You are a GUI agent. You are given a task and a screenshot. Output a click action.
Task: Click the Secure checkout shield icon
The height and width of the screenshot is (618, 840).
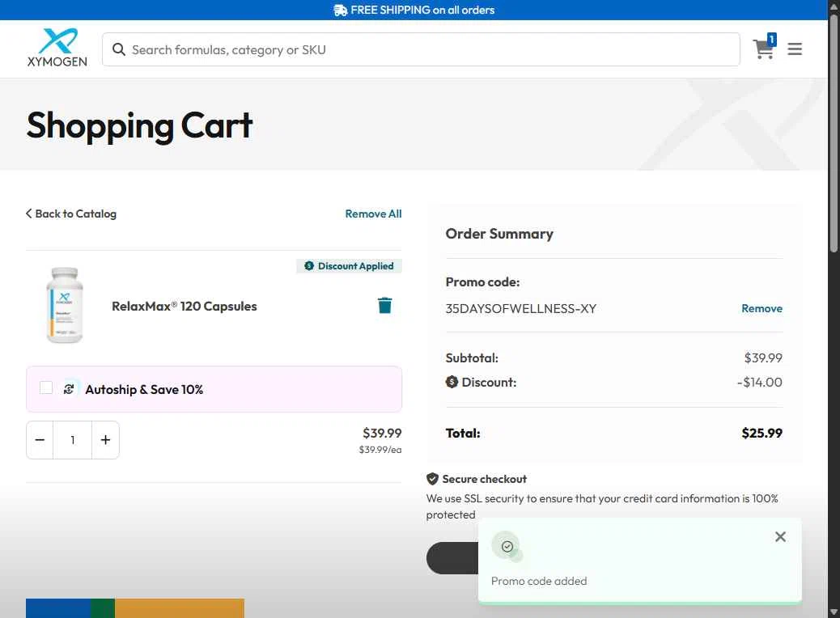coord(432,479)
